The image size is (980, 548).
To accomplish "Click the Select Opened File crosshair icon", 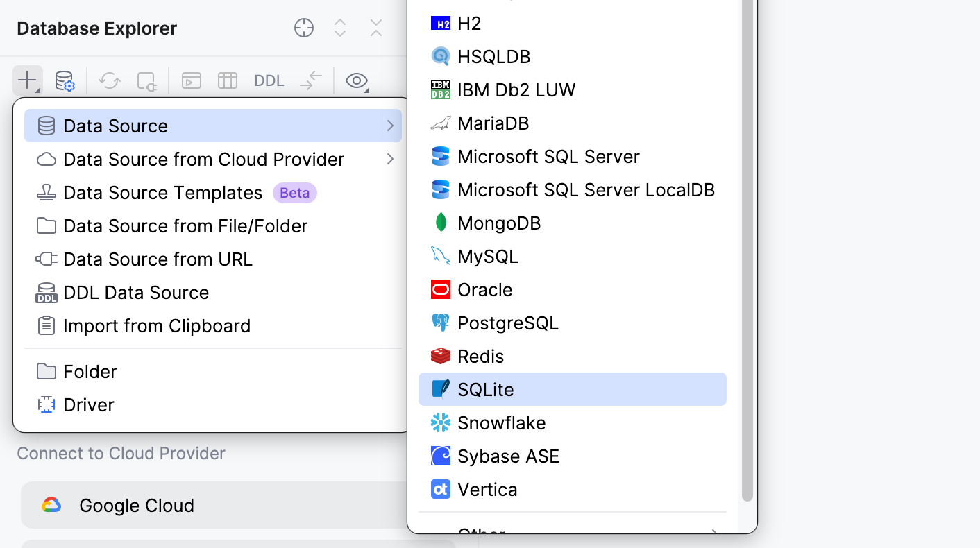I will [x=304, y=28].
